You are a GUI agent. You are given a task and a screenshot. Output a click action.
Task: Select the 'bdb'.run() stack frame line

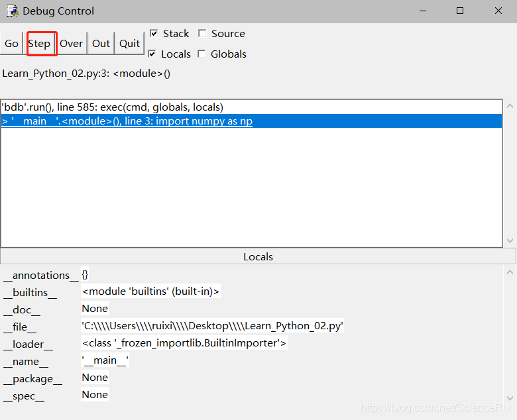251,107
